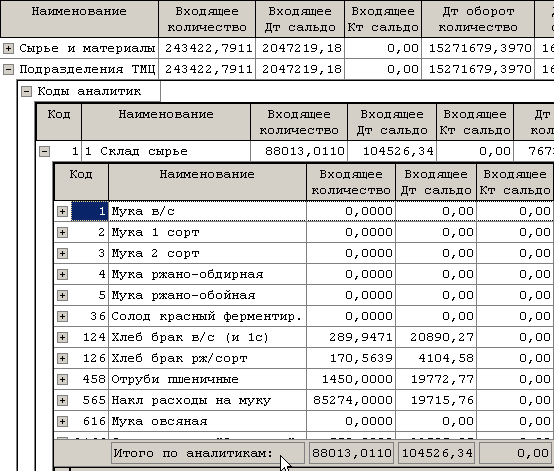Expand the Сырье и материалы row
The image size is (554, 471).
click(8, 48)
